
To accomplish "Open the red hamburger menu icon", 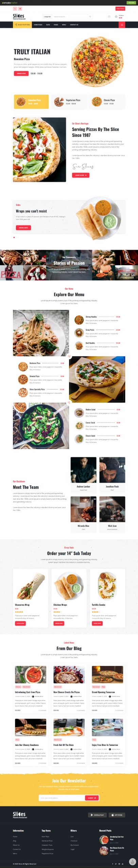I will coord(122,25).
